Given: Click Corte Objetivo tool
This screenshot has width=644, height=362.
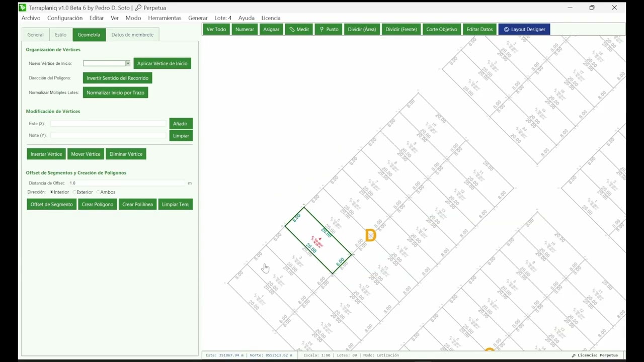Looking at the screenshot, I should point(442,29).
